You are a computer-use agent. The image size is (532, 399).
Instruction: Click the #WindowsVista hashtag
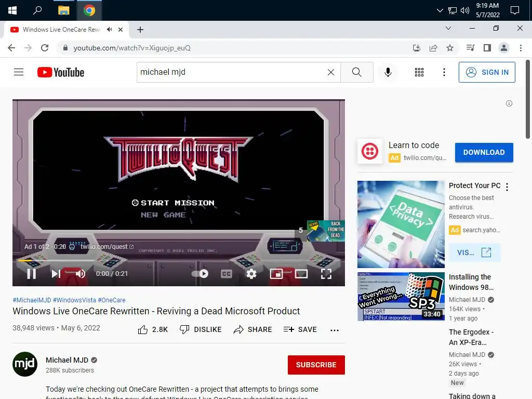(x=74, y=300)
